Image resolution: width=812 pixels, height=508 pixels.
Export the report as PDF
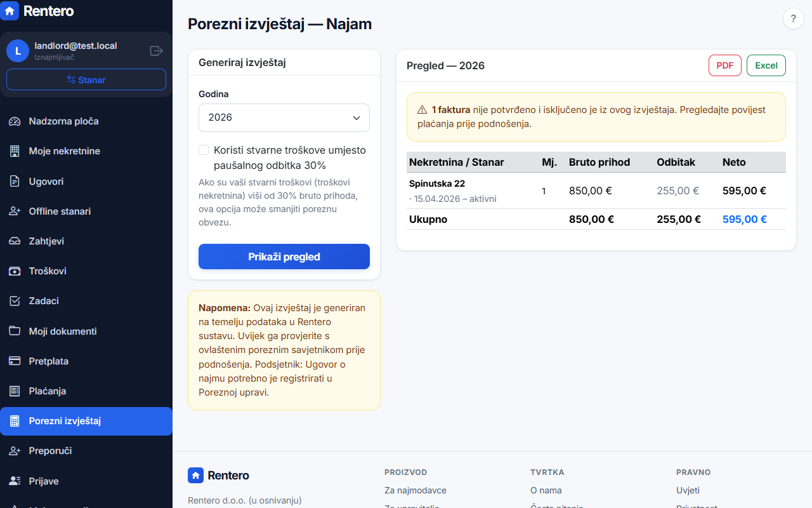pyautogui.click(x=725, y=65)
